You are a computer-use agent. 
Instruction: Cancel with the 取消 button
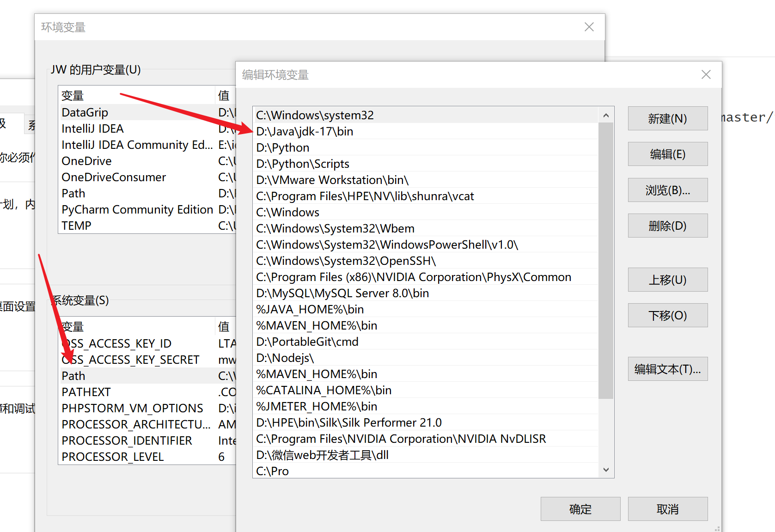click(x=667, y=509)
